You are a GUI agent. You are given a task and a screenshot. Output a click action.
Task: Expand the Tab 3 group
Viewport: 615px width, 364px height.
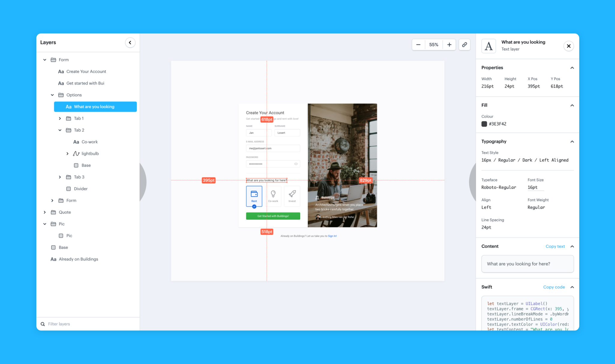60,177
